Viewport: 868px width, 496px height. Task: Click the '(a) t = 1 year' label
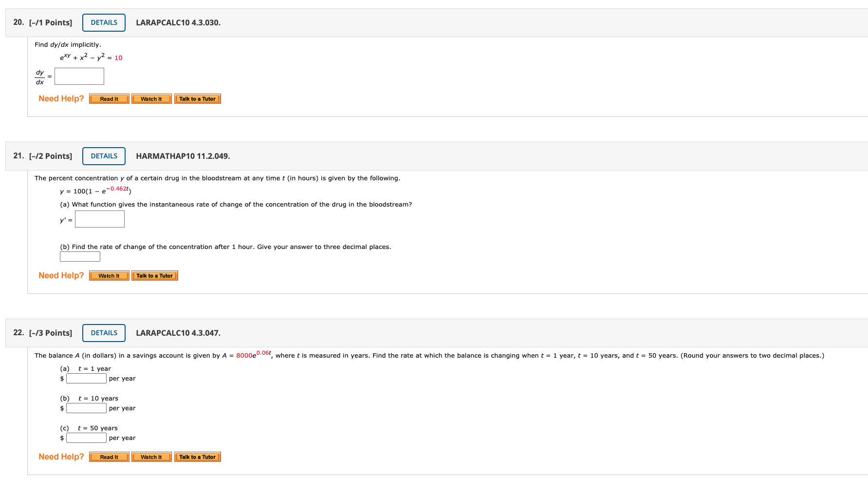pyautogui.click(x=86, y=369)
